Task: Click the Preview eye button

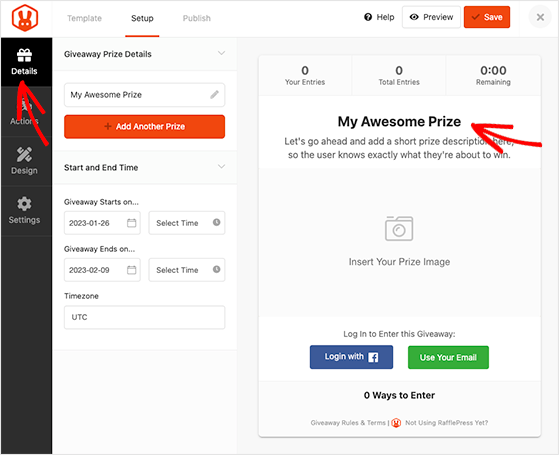Action: pos(431,17)
